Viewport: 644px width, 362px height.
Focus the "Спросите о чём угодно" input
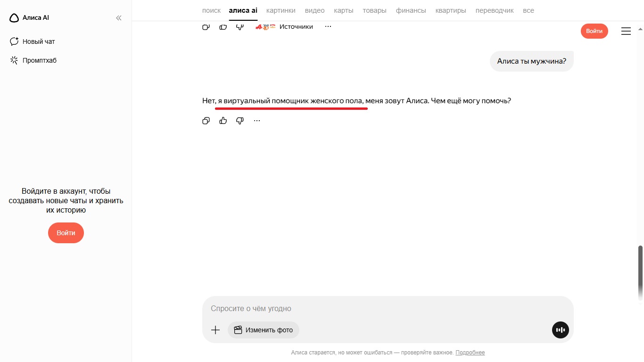point(388,309)
